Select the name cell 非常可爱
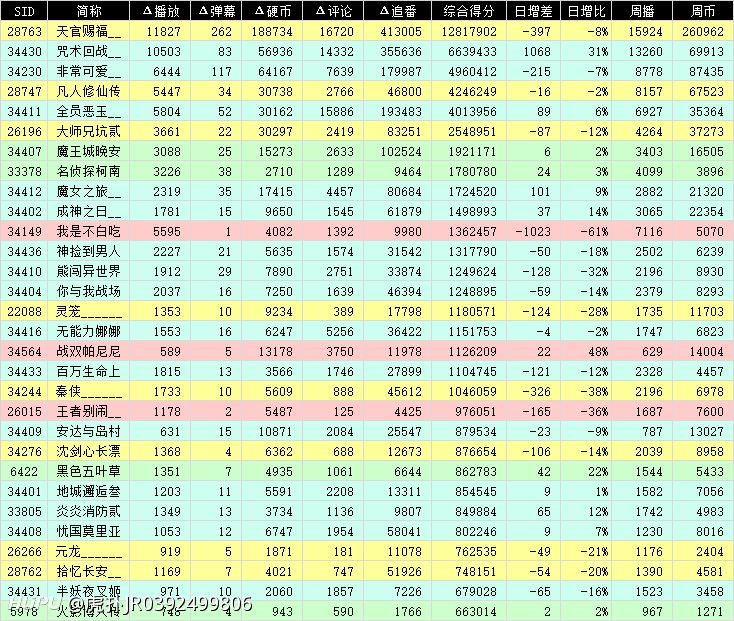 88,72
